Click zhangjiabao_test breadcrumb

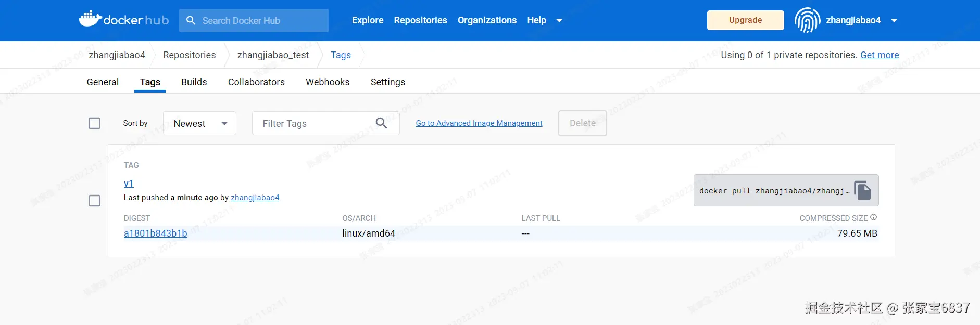[273, 55]
